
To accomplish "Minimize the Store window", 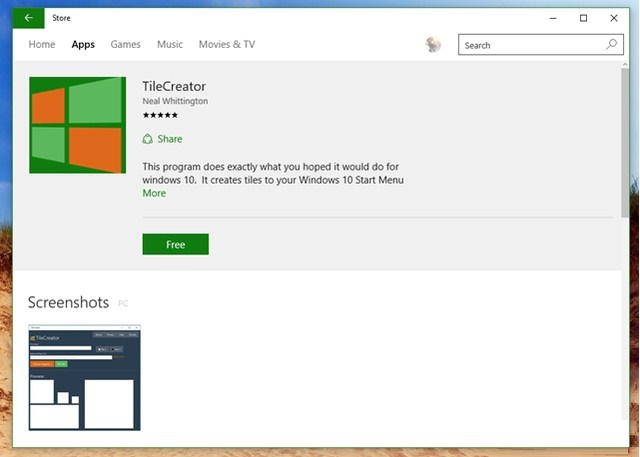I will [x=553, y=18].
